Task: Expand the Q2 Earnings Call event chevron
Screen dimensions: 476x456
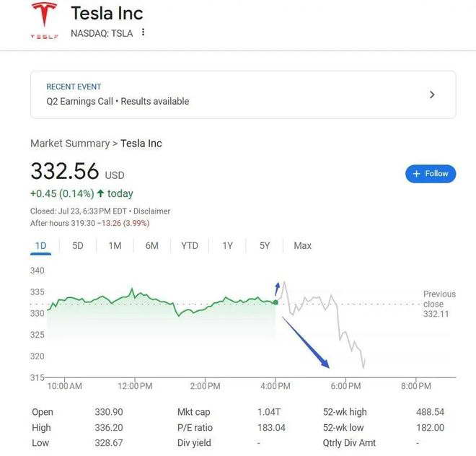Action: click(432, 95)
